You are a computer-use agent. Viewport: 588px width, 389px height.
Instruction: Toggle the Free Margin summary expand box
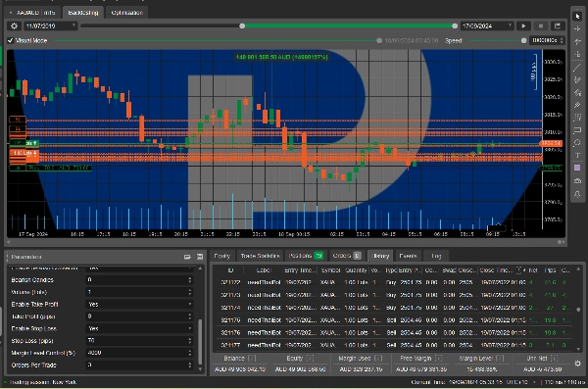[x=438, y=359]
